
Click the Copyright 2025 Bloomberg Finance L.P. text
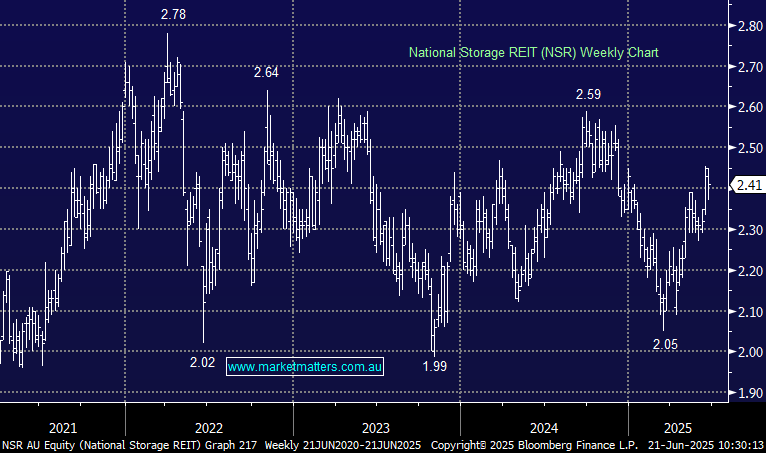(x=534, y=445)
